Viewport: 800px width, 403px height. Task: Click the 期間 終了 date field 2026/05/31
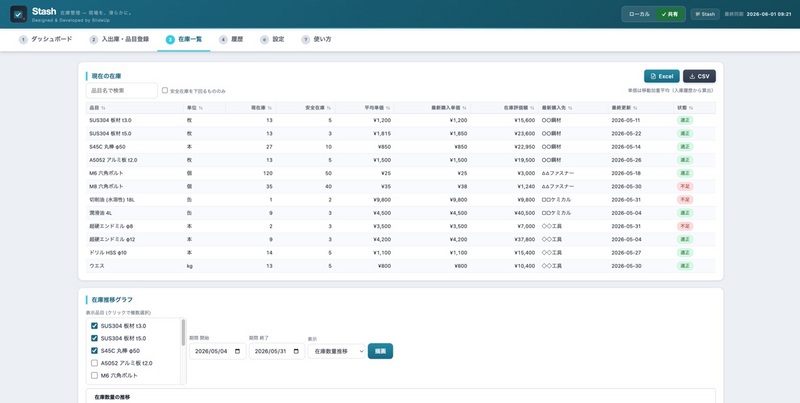point(277,351)
